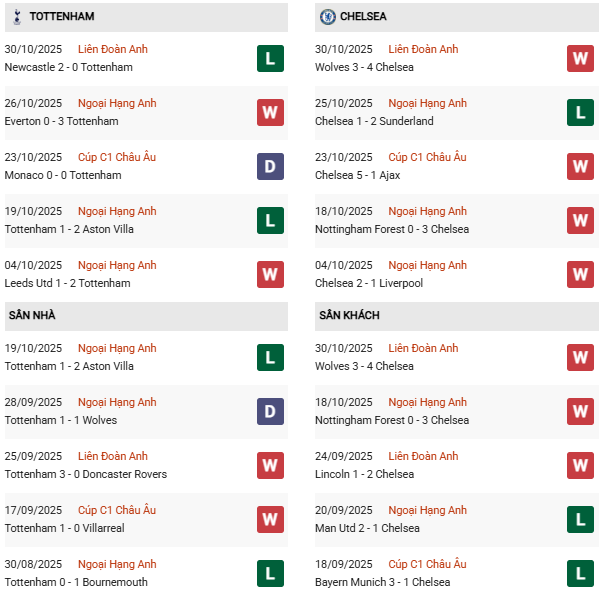This screenshot has width=600, height=593.
Task: Select the L badge for Man Utd 2 - 1 Chelsea
Action: point(580,519)
